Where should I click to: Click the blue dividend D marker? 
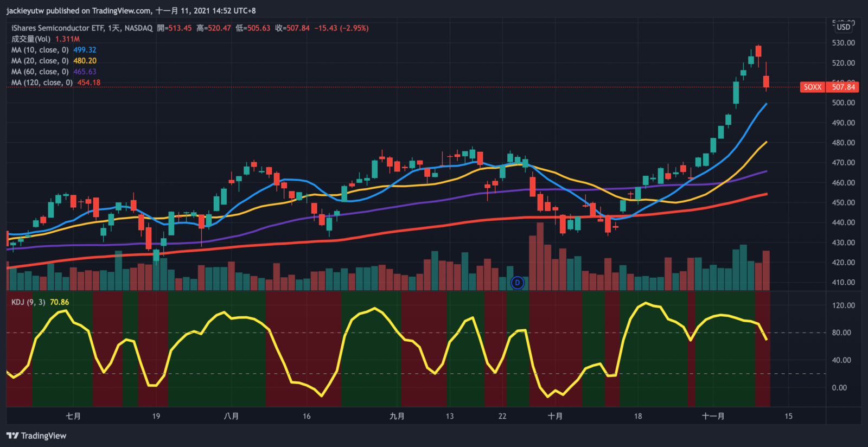click(x=518, y=283)
